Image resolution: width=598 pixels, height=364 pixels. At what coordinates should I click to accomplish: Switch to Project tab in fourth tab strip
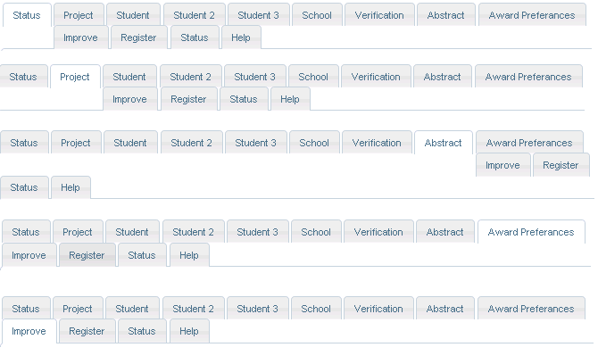tap(78, 232)
